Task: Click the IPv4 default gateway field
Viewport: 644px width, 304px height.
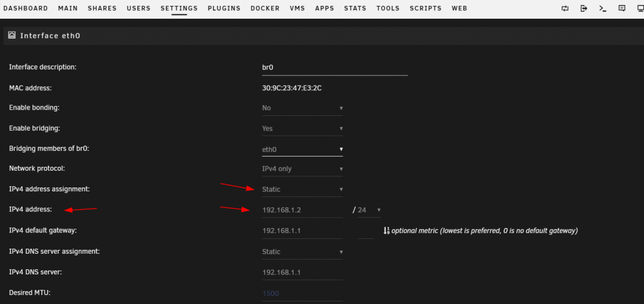Action: (x=302, y=231)
